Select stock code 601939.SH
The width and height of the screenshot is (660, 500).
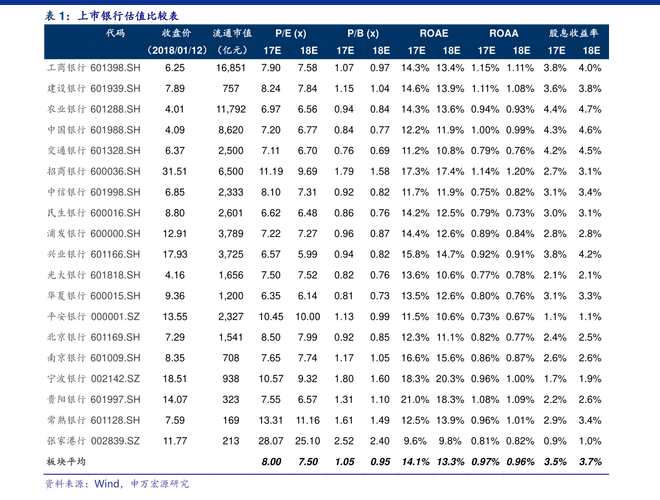[x=115, y=89]
